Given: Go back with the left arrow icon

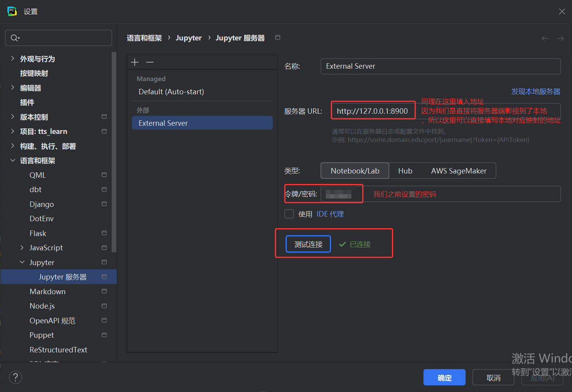Looking at the screenshot, I should 545,38.
